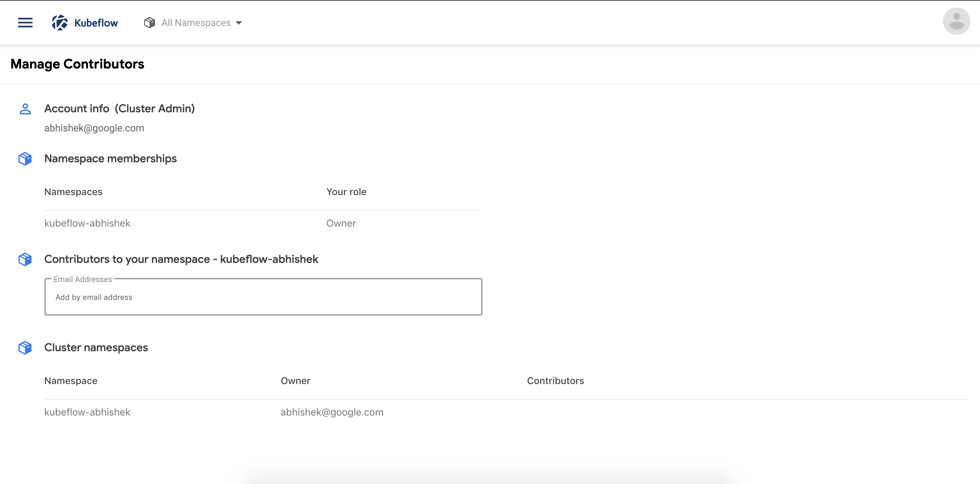This screenshot has height=484, width=980.
Task: Click the Manage Contributors heading
Action: 77,64
